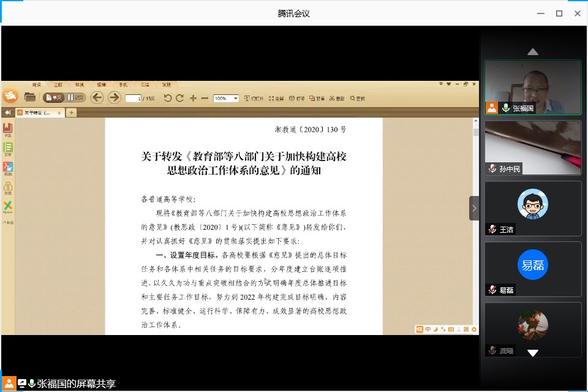Switch to single-page view mode
The image size is (588, 392).
(x=54, y=97)
